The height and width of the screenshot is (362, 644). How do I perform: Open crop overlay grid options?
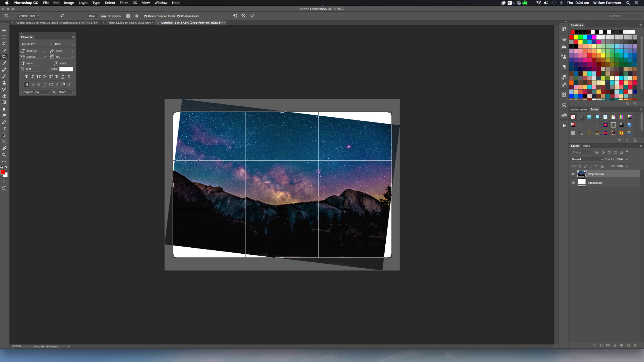point(128,16)
